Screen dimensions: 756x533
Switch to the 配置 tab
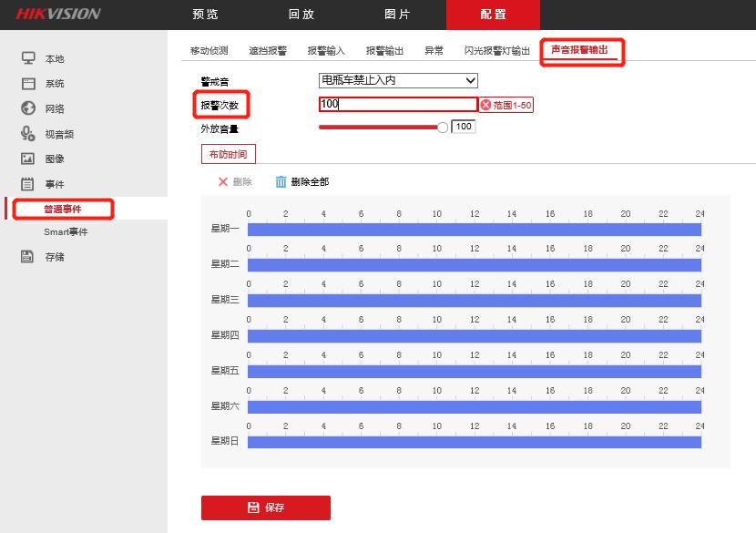click(493, 15)
